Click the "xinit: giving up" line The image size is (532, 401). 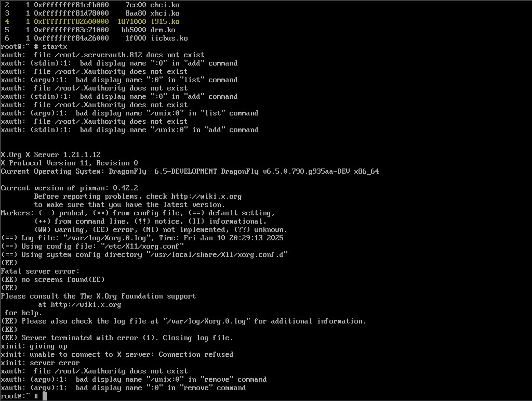34,346
